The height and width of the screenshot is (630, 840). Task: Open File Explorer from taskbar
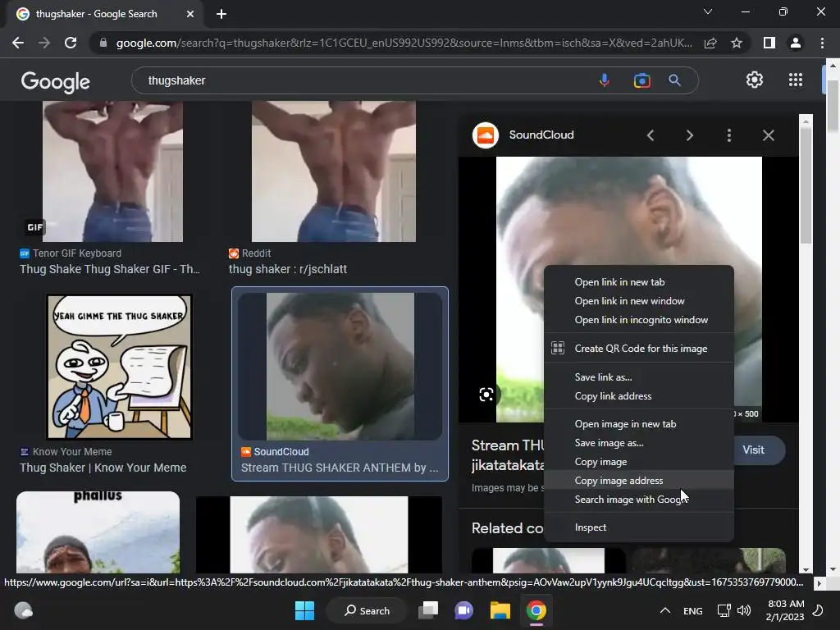pos(500,610)
